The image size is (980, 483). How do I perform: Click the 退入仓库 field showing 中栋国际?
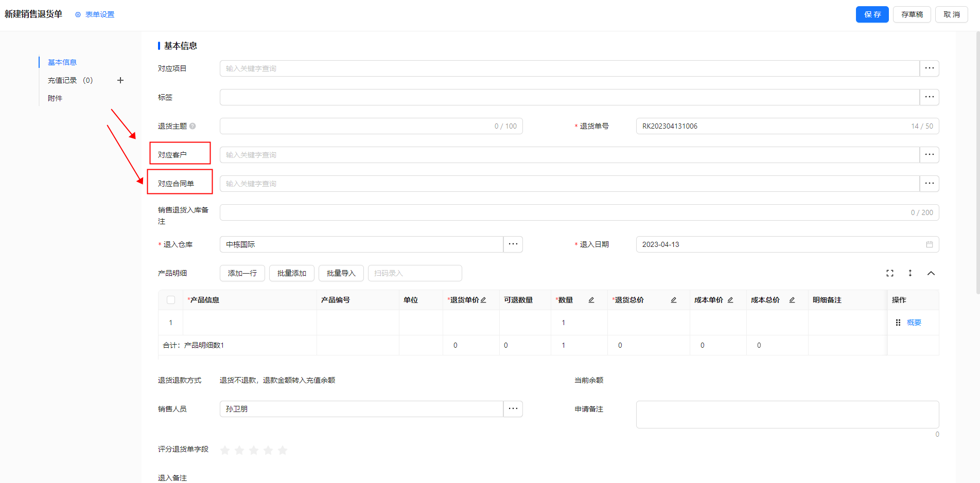[361, 244]
